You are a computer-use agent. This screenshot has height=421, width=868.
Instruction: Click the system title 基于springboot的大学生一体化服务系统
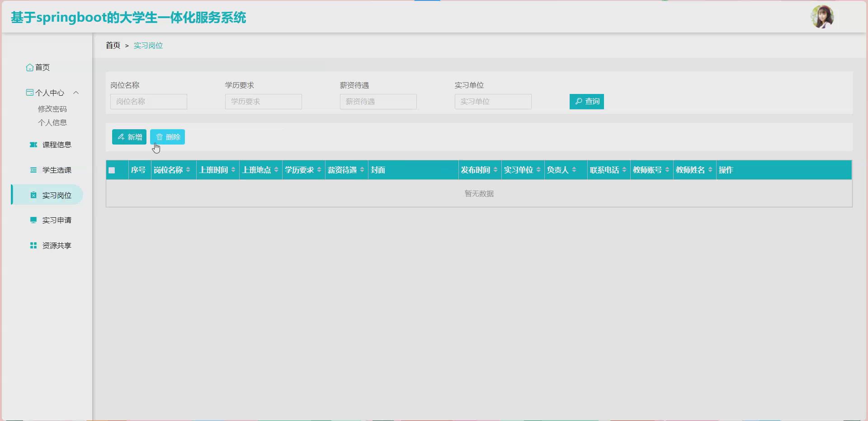128,18
